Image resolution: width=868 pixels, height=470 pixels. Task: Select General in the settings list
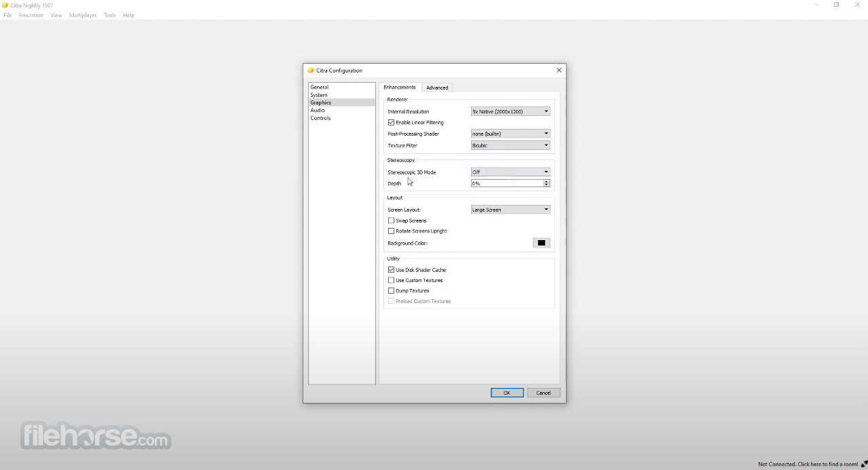(x=341, y=87)
